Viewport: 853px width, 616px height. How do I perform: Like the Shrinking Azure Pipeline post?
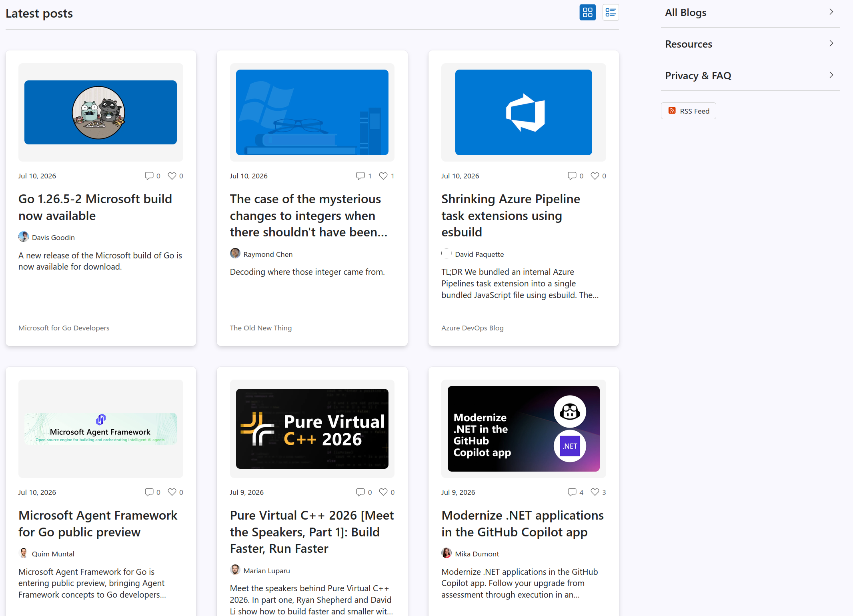595,176
